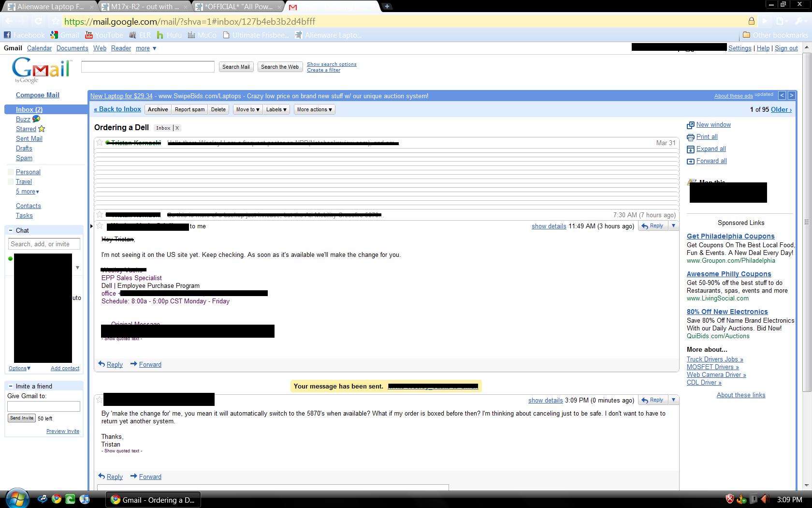Open a new browser tab
The height and width of the screenshot is (508, 812).
(387, 6)
